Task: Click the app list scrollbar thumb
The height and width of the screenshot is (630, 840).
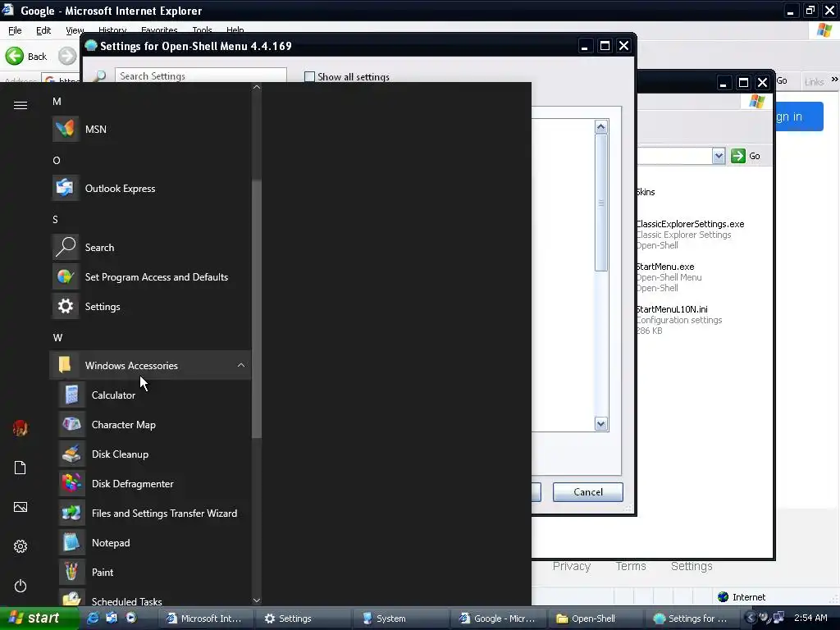Action: (257, 309)
